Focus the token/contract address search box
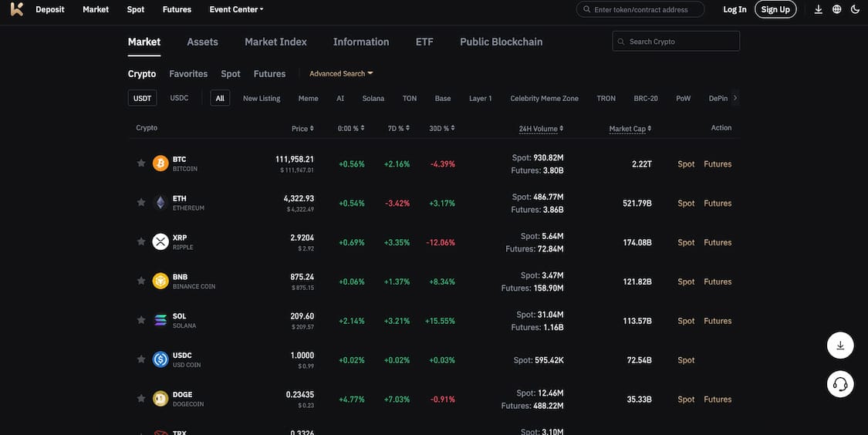868x435 pixels. [640, 9]
